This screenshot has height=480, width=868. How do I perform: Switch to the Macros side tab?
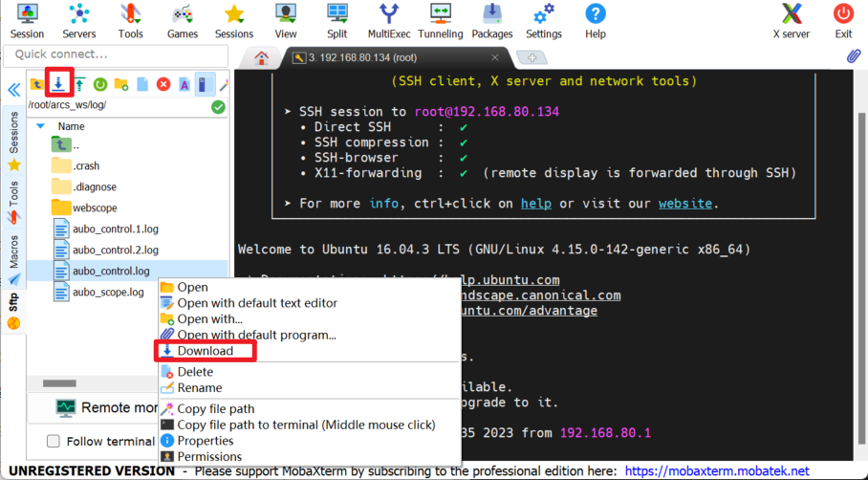tap(13, 260)
